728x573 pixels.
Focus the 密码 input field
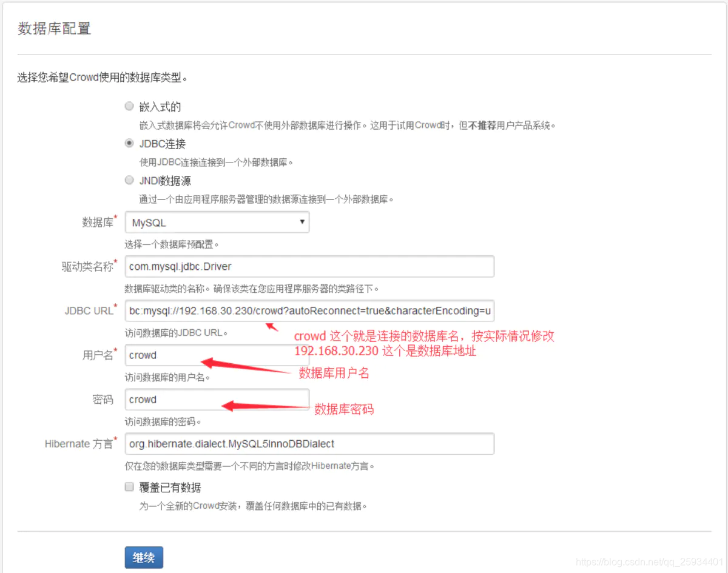(217, 400)
